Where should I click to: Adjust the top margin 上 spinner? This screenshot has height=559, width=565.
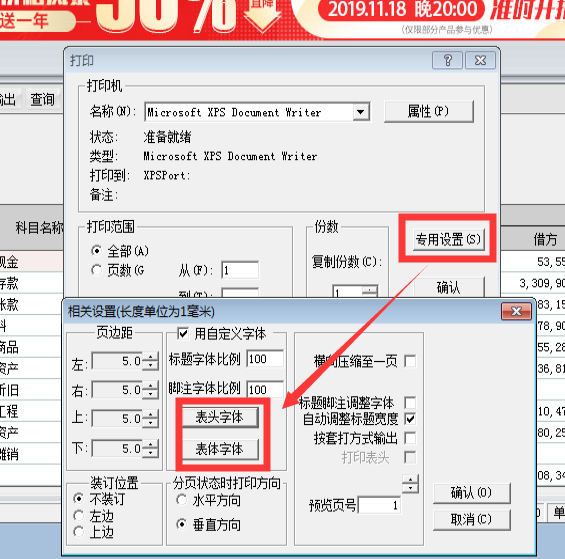point(150,418)
